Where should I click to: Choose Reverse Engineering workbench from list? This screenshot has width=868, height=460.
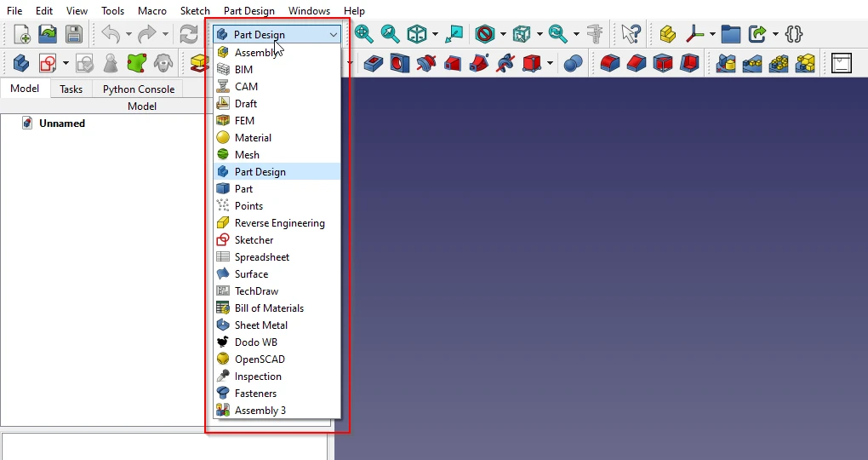pyautogui.click(x=277, y=223)
